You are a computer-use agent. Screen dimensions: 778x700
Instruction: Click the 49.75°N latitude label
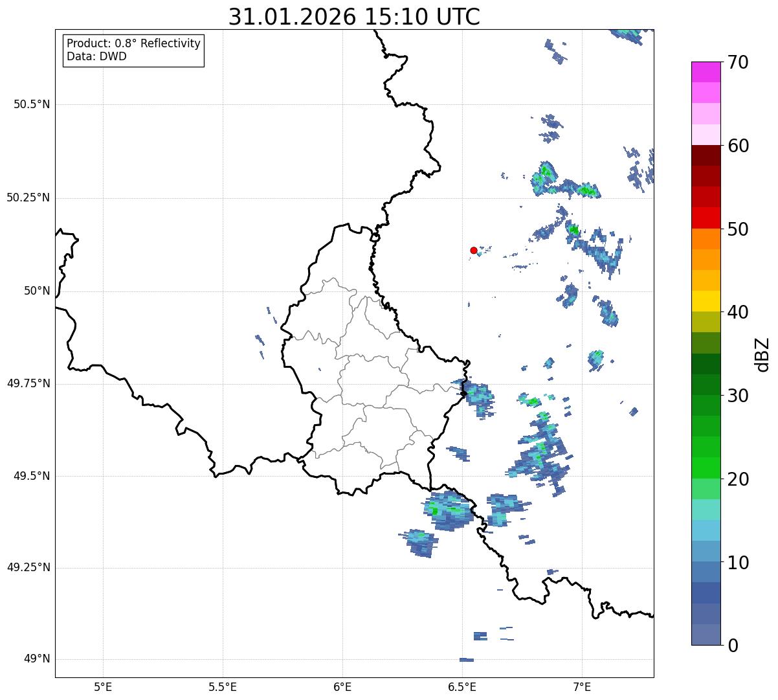click(x=28, y=383)
